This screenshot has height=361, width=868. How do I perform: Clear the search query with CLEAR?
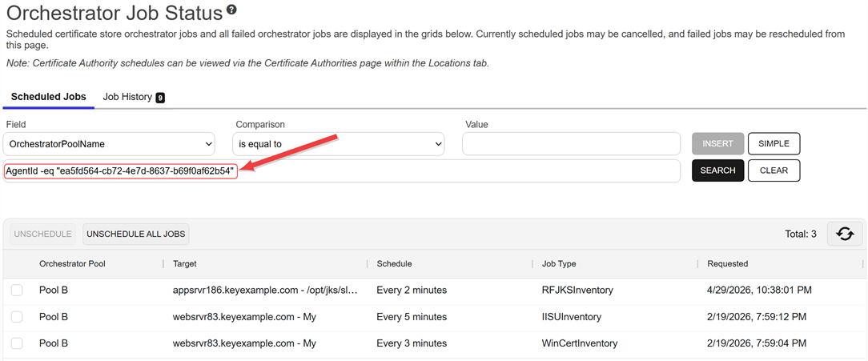774,170
